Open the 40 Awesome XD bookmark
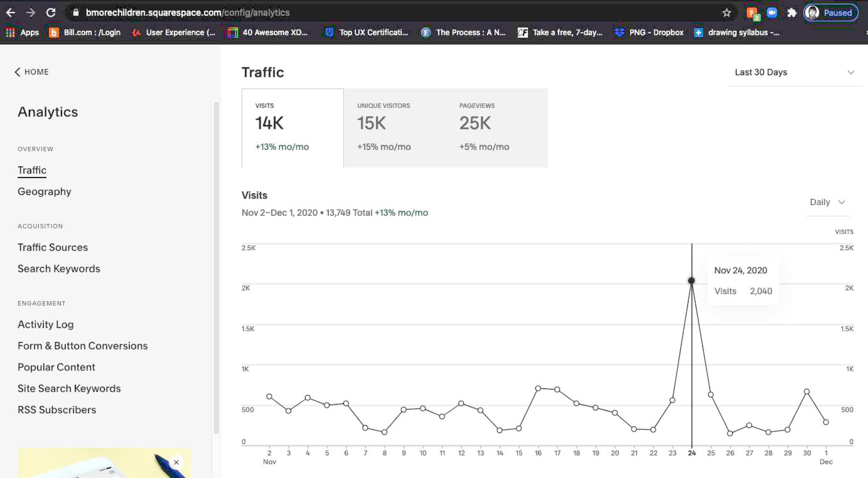Screen dimensions: 868x478 tap(267, 33)
